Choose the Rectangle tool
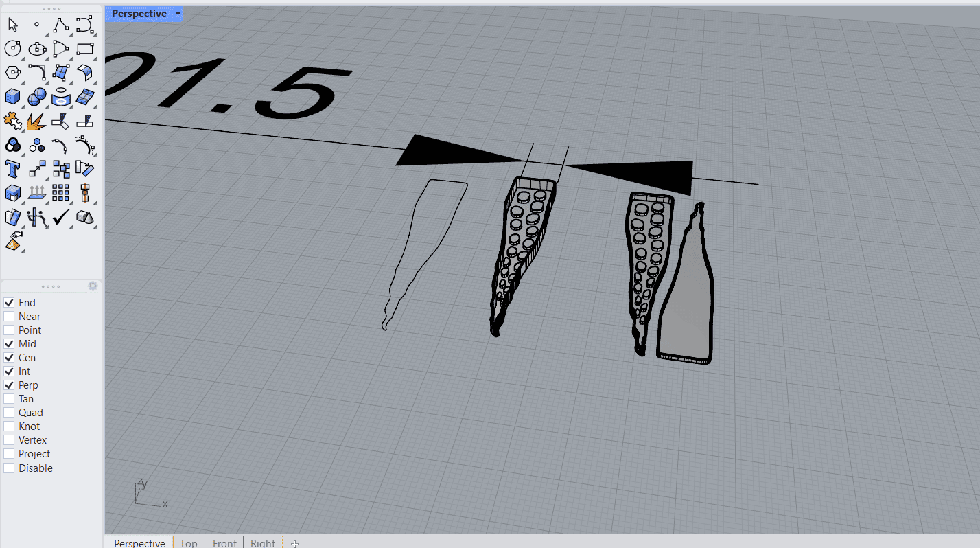The width and height of the screenshot is (980, 548). tap(84, 48)
